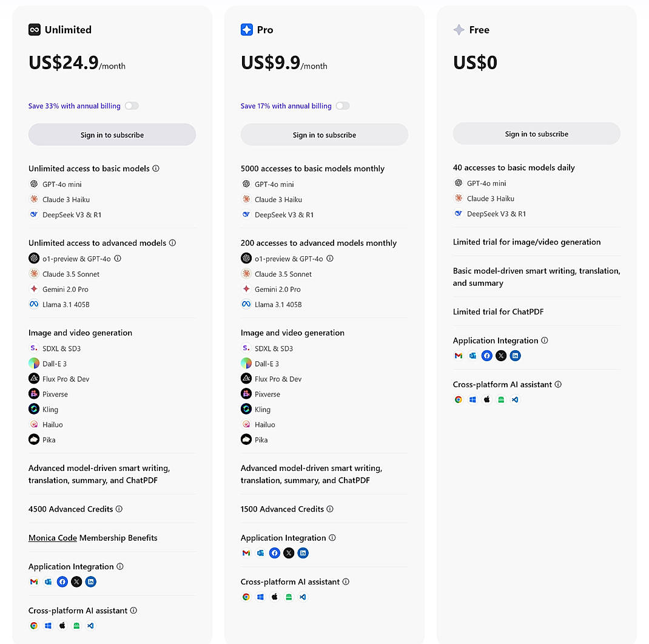649x644 pixels.
Task: Click the Gmail icon under Pro Application Integration
Action: click(x=246, y=553)
